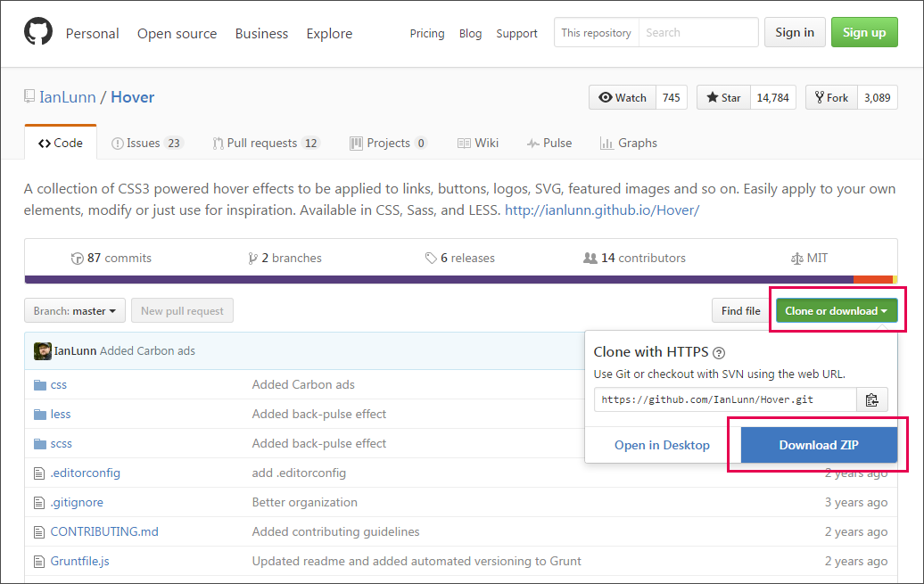Open the .editorconfig file
Image resolution: width=924 pixels, height=584 pixels.
click(86, 473)
